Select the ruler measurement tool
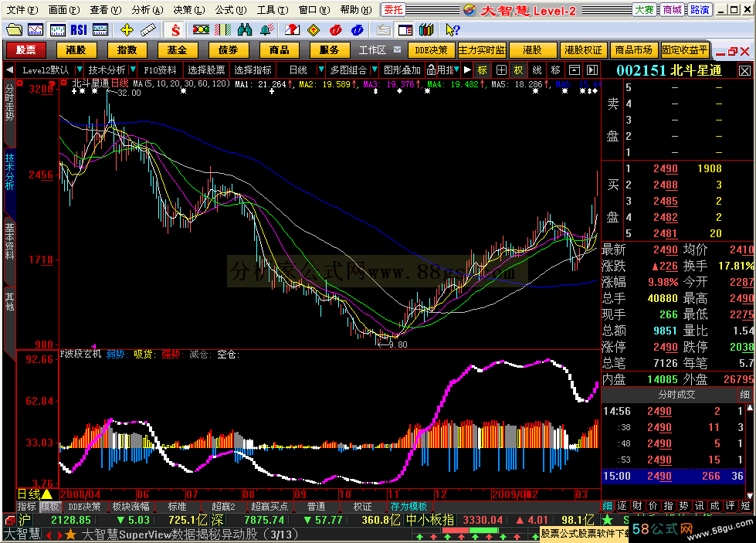 point(148,30)
